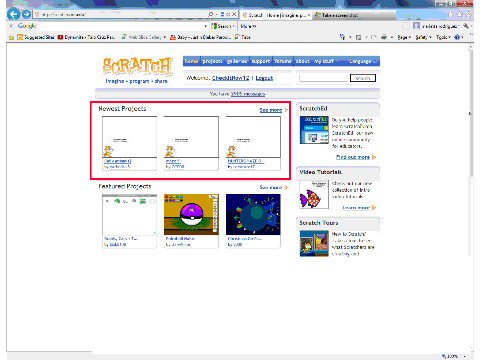Open the Language dropdown

coord(363,61)
